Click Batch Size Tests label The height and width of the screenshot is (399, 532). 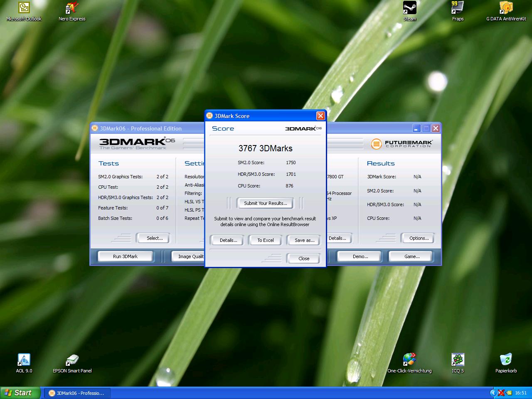115,218
